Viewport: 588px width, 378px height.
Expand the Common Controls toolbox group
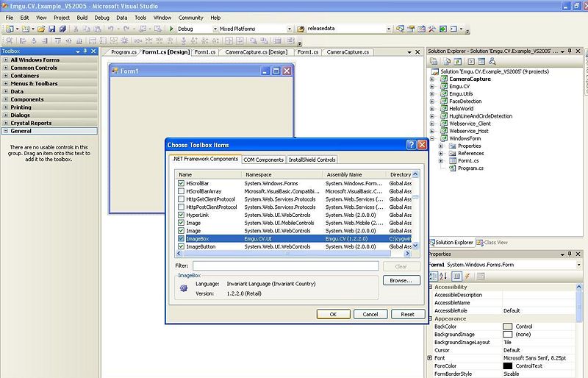6,68
